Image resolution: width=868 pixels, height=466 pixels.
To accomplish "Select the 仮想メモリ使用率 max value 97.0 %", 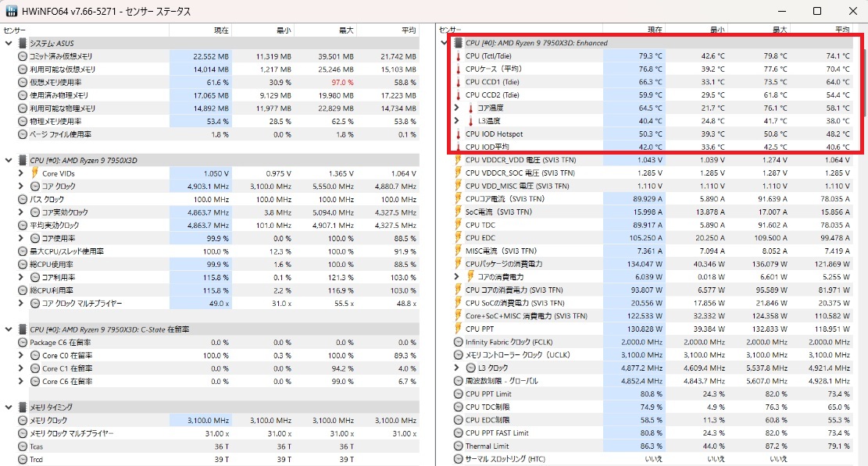I will tap(342, 83).
